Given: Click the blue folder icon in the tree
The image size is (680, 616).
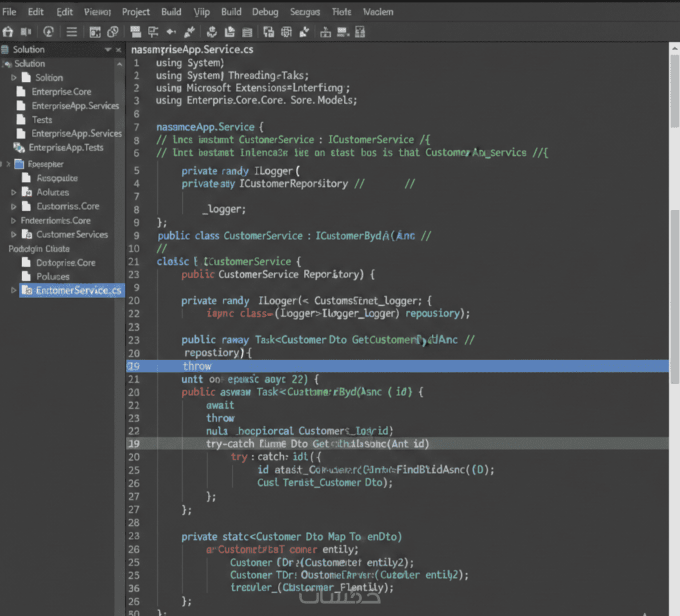Looking at the screenshot, I should coord(19,164).
